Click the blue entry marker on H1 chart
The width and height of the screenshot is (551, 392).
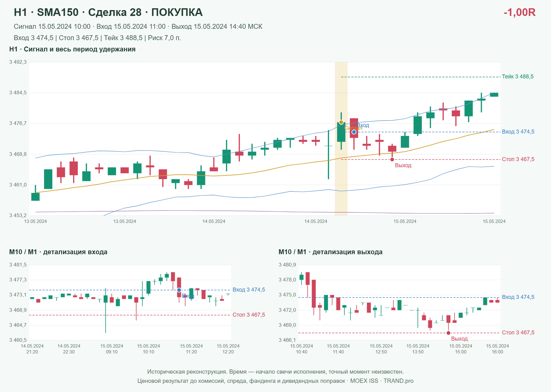(354, 132)
